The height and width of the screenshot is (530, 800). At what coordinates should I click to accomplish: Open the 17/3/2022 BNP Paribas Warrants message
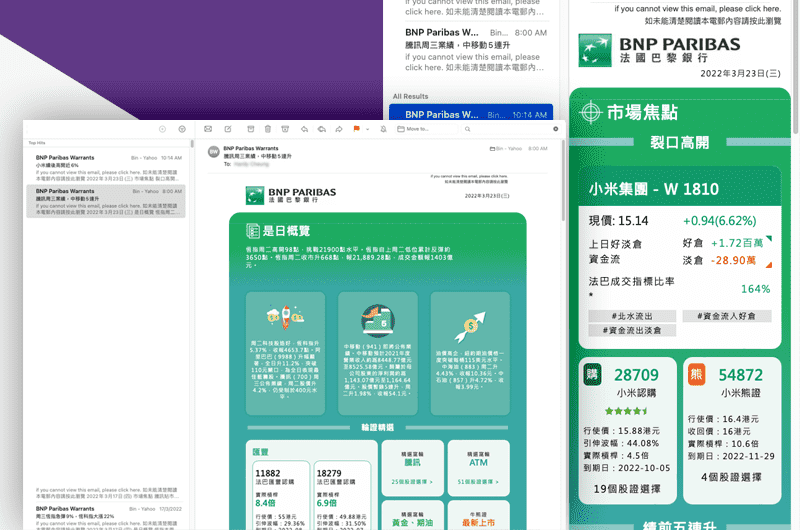pos(106,517)
